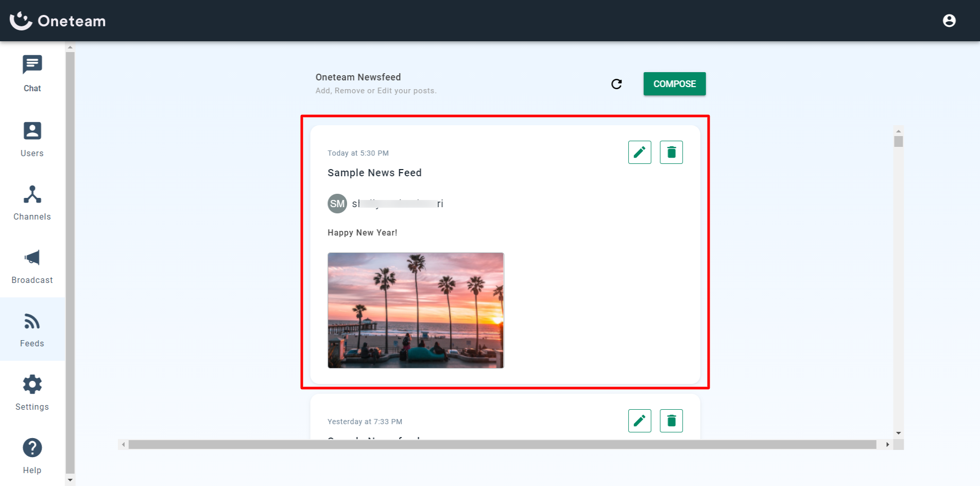Open the Help question mark item
This screenshot has width=980, height=486.
point(32,456)
